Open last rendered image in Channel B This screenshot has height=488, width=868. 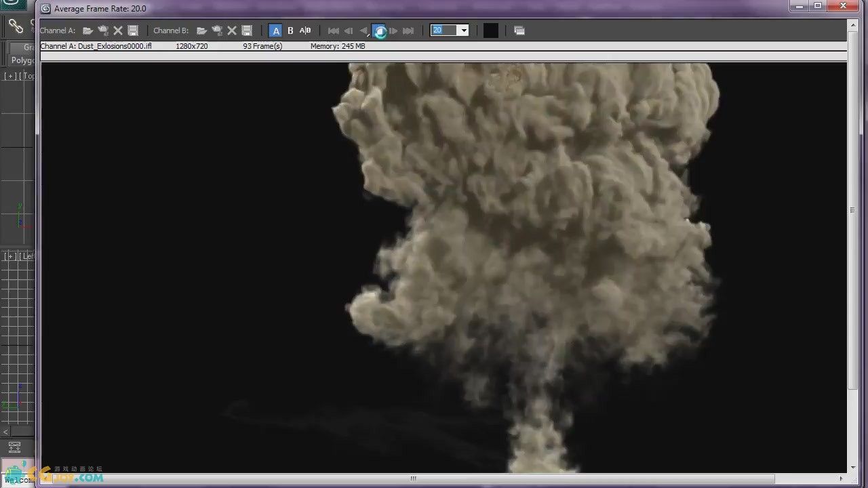(217, 30)
